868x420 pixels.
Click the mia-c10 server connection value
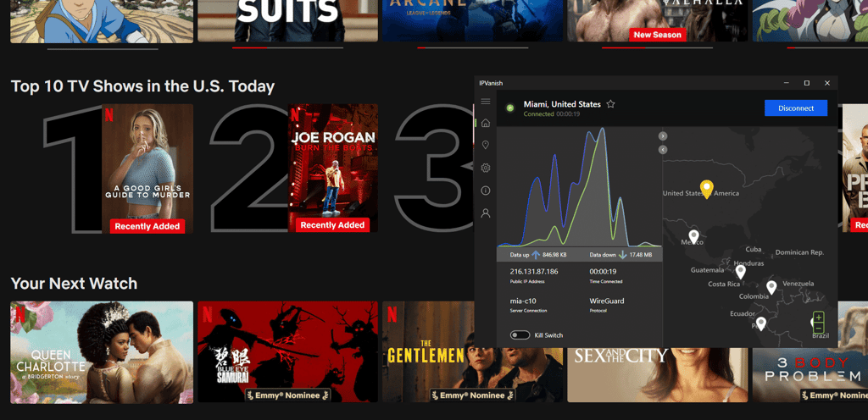pos(522,301)
